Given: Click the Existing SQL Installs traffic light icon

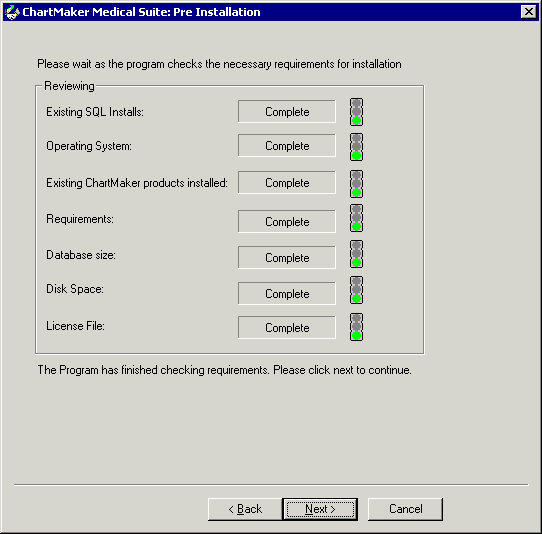Looking at the screenshot, I should point(356,112).
